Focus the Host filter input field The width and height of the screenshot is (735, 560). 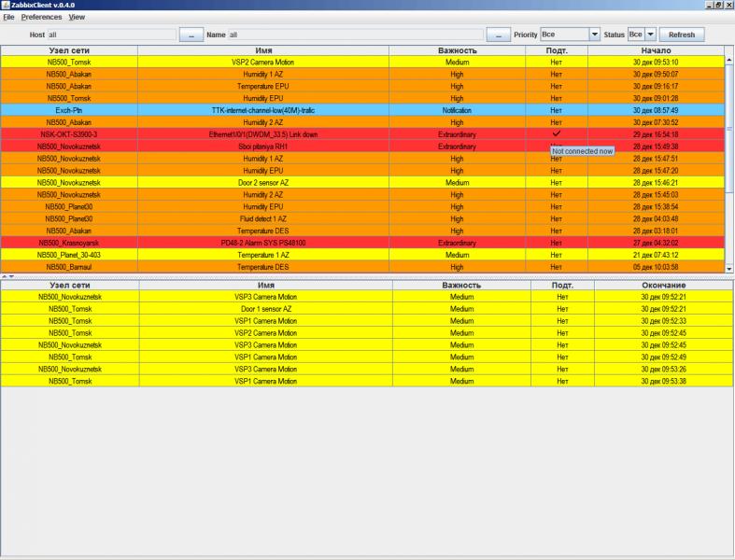point(111,35)
